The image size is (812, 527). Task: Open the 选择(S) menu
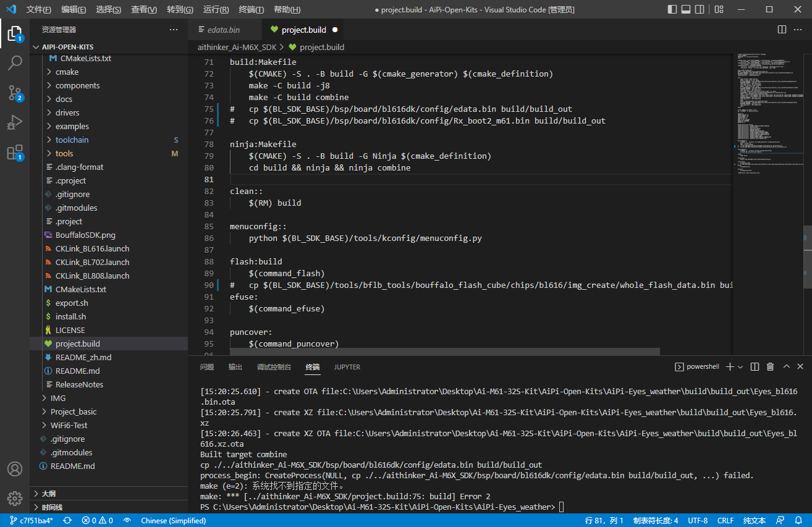(x=109, y=9)
